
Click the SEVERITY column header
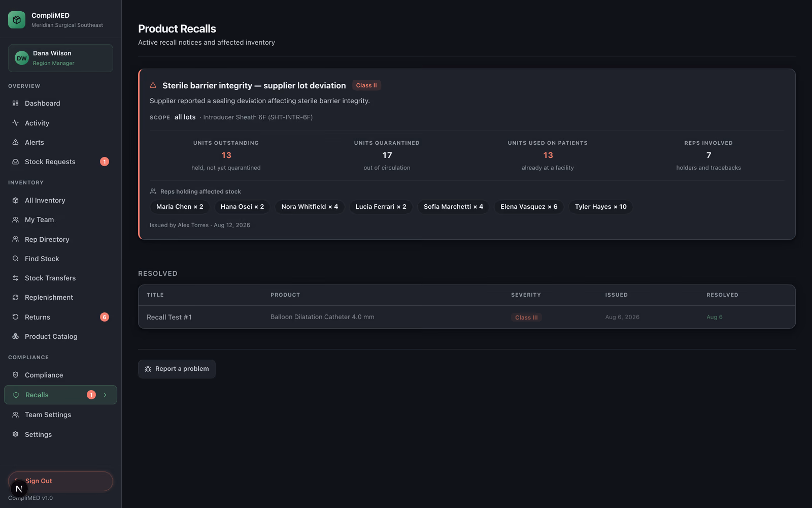pyautogui.click(x=526, y=295)
